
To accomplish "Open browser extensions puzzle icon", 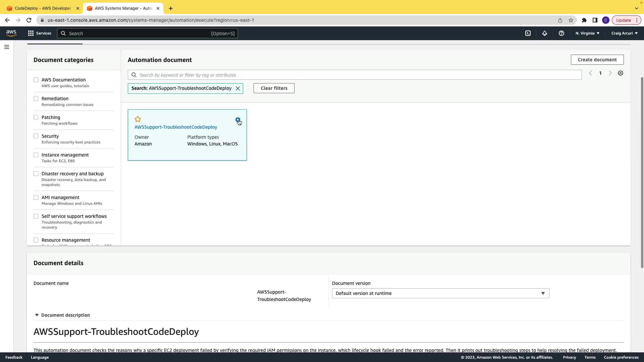I will pyautogui.click(x=584, y=20).
